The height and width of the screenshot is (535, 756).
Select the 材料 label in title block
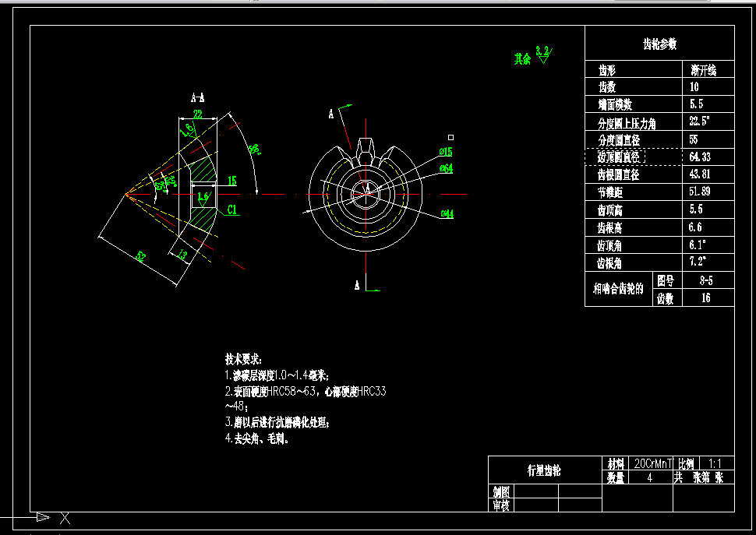coord(616,464)
